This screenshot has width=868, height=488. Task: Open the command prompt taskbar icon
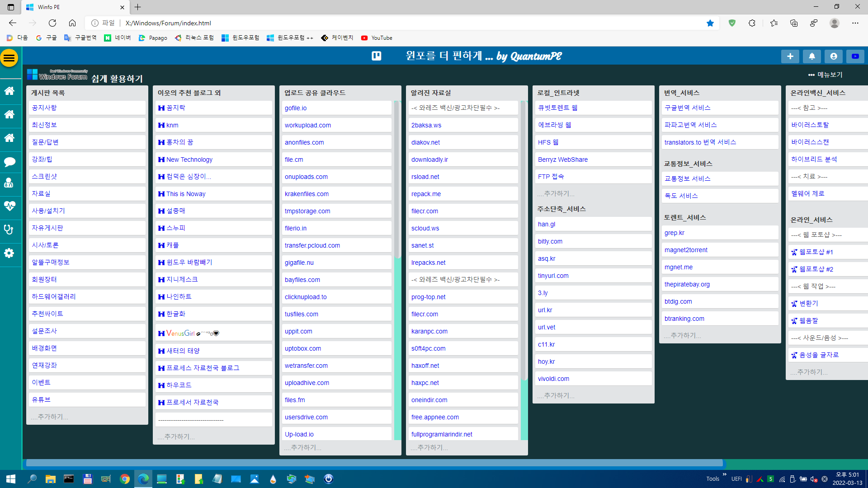[x=69, y=479]
